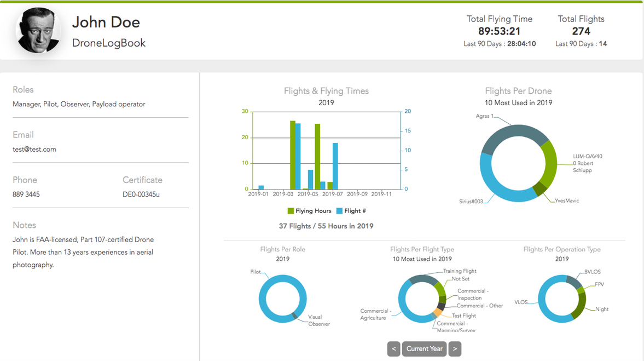Screen dimensions: 644x361
Task: Click the tallest green bar for 2019-03
Action: pyautogui.click(x=293, y=155)
